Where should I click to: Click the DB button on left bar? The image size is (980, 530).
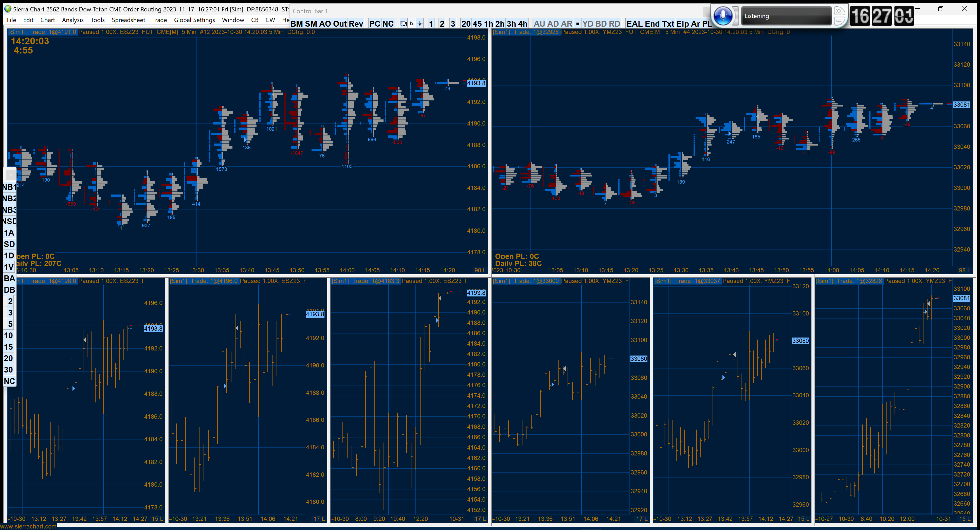click(9, 290)
